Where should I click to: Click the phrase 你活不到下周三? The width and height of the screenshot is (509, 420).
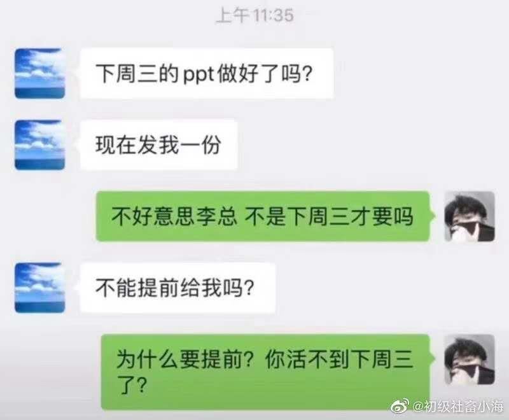(339, 360)
